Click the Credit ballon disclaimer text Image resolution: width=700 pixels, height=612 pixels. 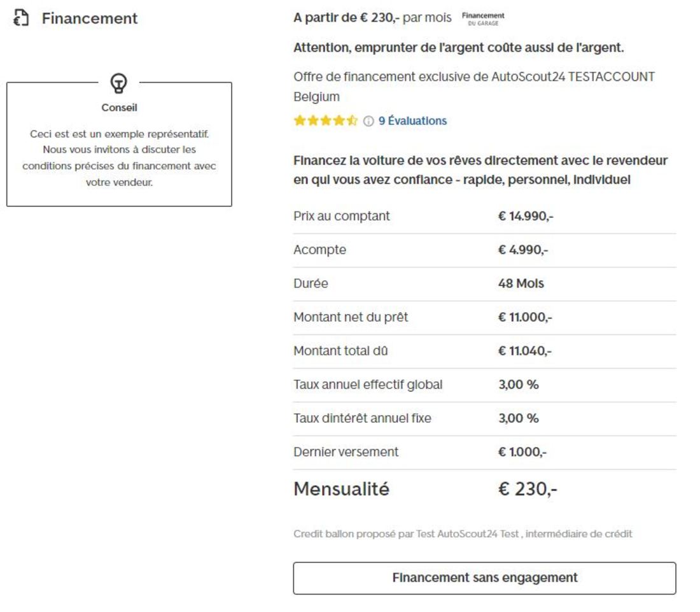(x=463, y=534)
